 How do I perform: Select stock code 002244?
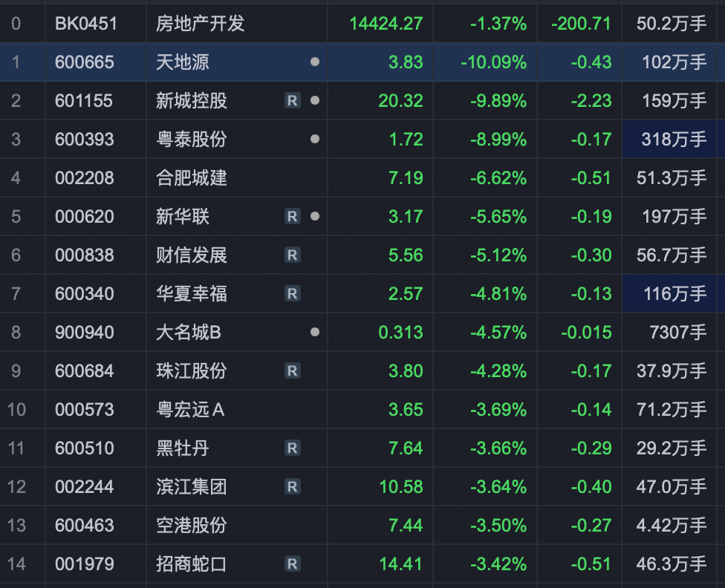pos(84,487)
